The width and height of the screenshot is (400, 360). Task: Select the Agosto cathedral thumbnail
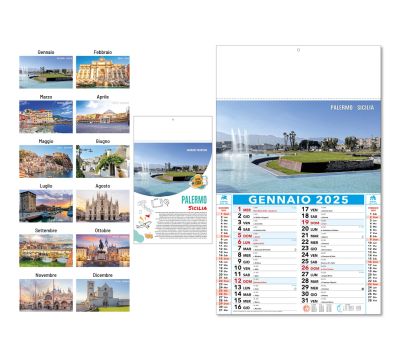tap(103, 206)
